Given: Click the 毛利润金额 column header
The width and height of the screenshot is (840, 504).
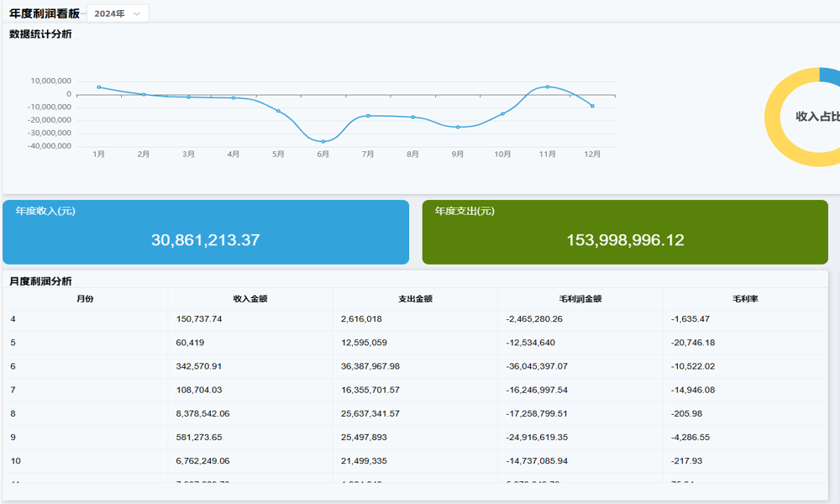Looking at the screenshot, I should tap(580, 299).
